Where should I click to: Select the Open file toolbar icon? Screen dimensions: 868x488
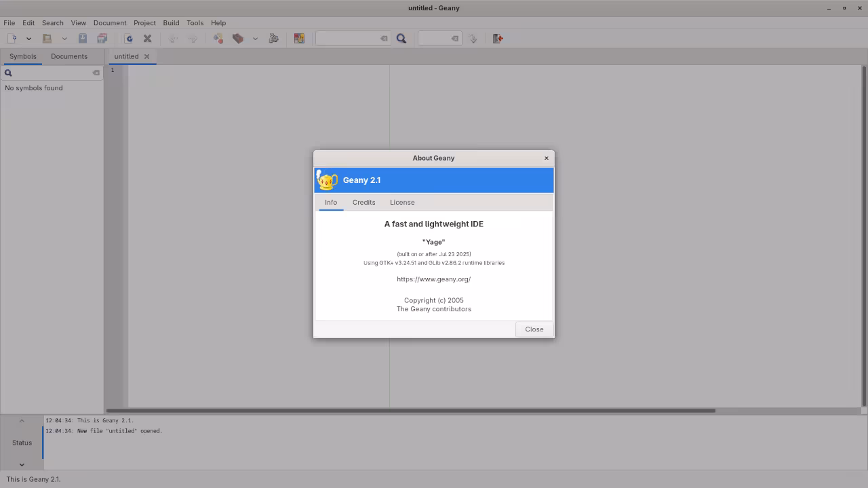(x=46, y=38)
